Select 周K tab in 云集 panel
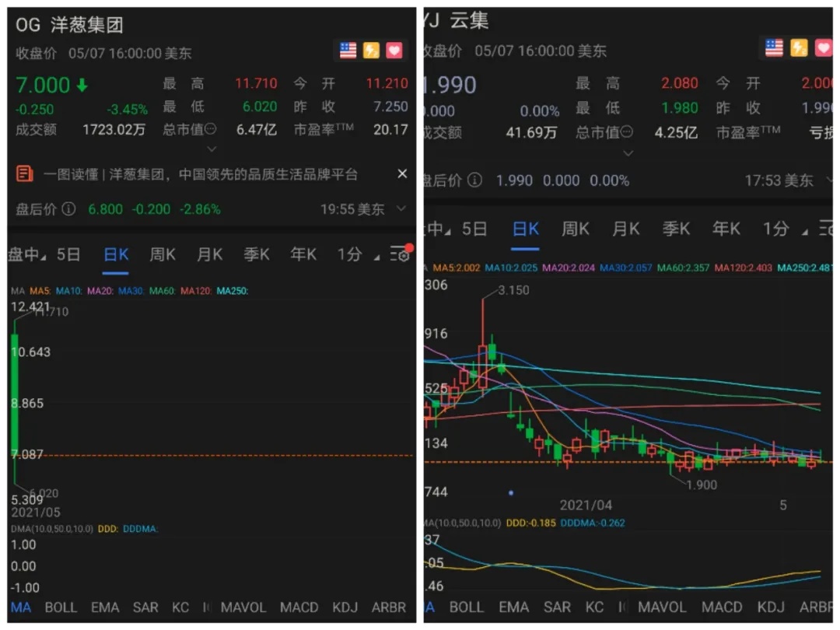 coord(576,229)
